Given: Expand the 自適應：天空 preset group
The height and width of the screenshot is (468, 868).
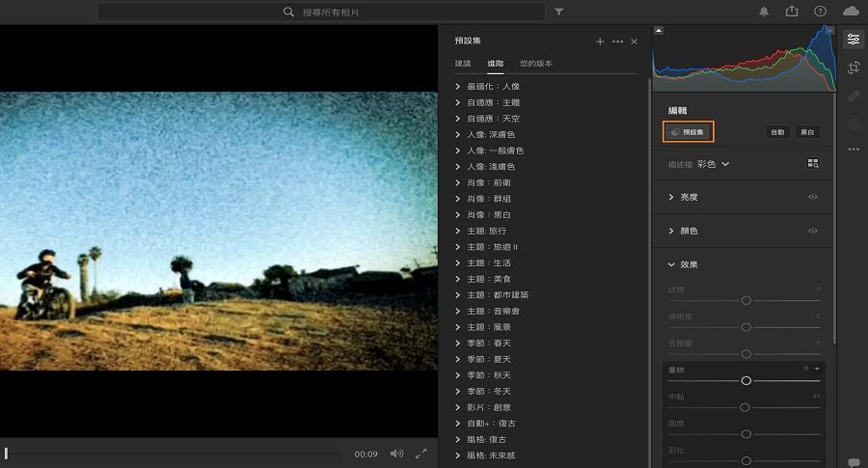Looking at the screenshot, I should coord(458,119).
